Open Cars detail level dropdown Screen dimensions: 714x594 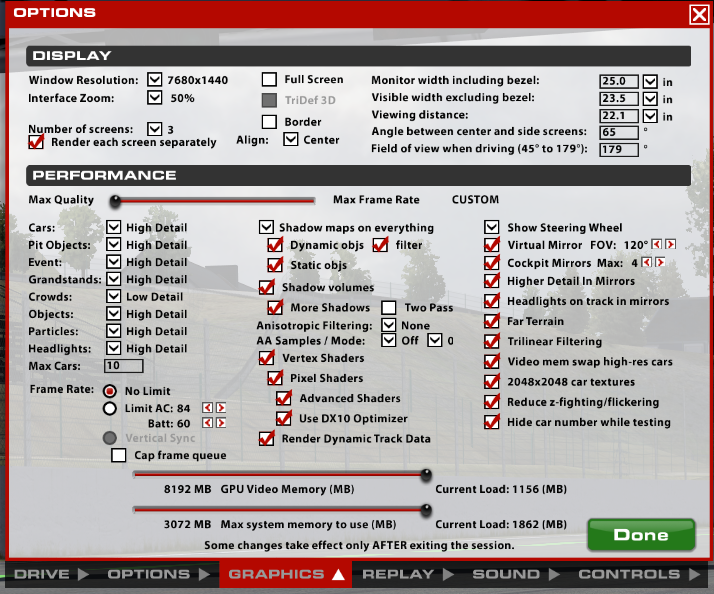113,227
